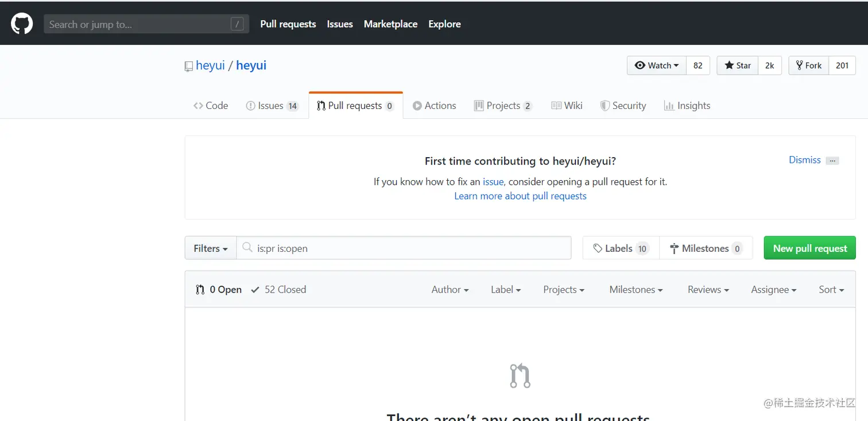Click the pull request icon beside 0 Open
The height and width of the screenshot is (421, 868).
200,290
